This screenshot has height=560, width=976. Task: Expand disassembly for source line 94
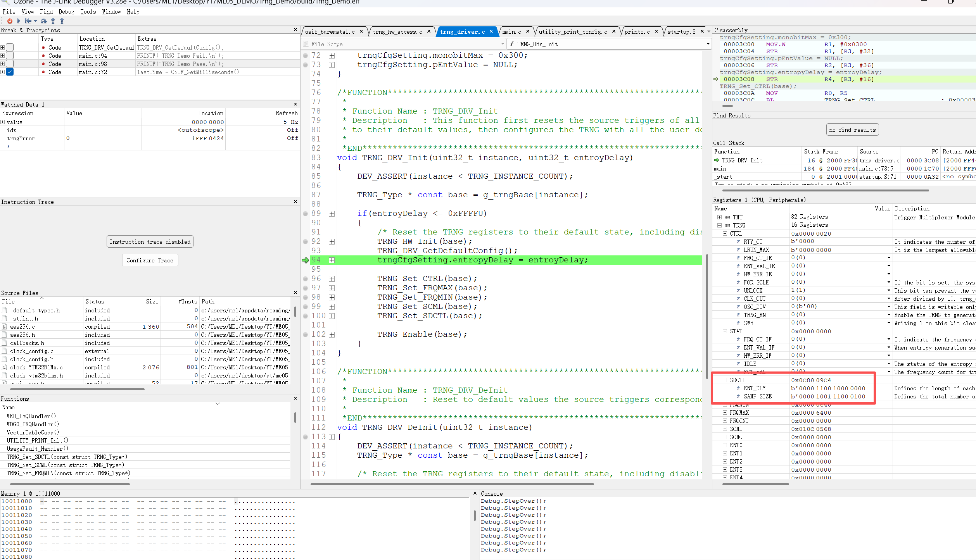332,260
